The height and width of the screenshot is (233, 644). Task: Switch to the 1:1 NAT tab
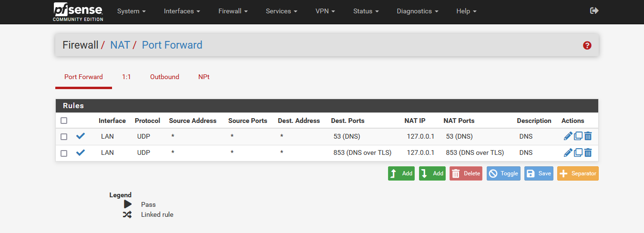[x=126, y=77]
